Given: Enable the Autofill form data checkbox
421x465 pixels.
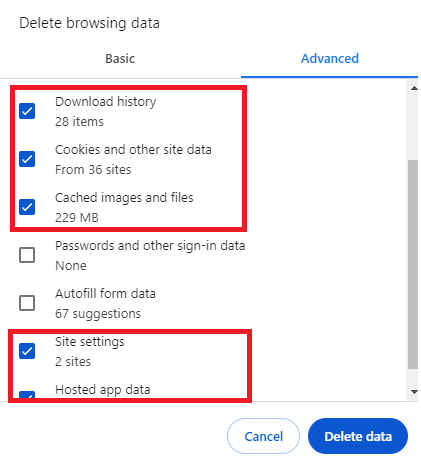Looking at the screenshot, I should click(x=27, y=303).
